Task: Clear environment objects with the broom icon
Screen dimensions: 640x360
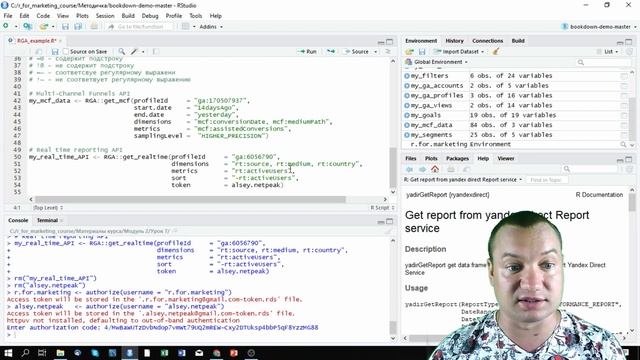Action: pyautogui.click(x=496, y=51)
